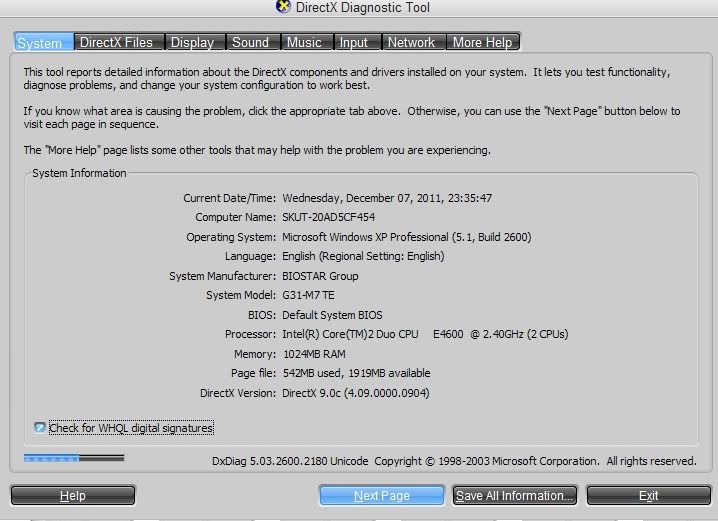Click the blue loading progress bar
The height and width of the screenshot is (521, 718).
74,458
